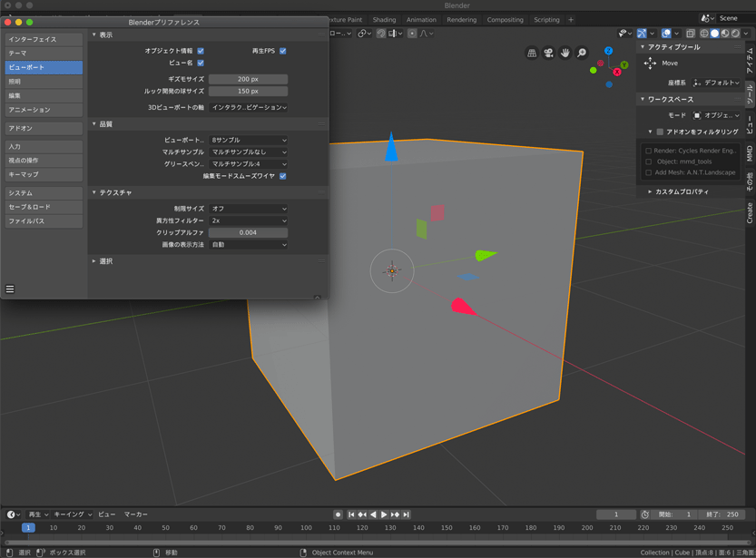Toggle 編集モードスムーズワイヤ checkbox
Image resolution: width=756 pixels, height=558 pixels.
tap(283, 176)
